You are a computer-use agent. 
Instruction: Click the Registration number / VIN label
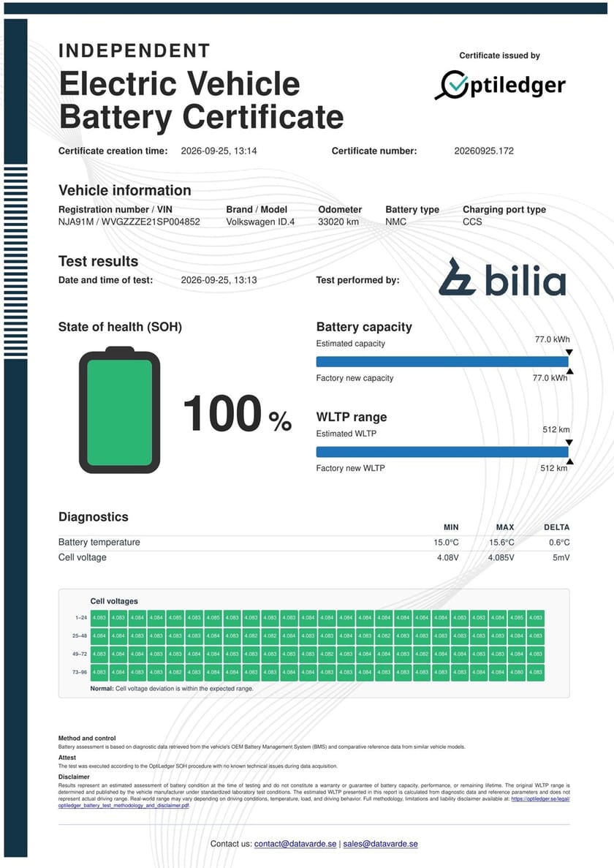point(115,209)
